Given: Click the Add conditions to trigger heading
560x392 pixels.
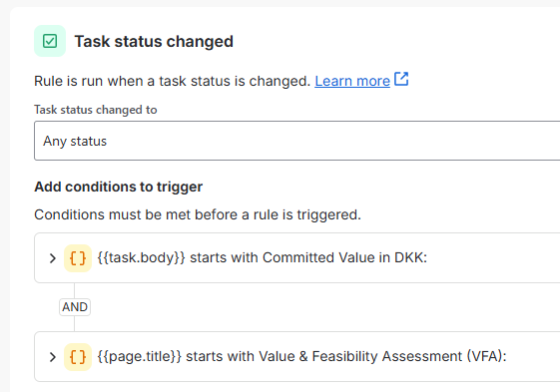Looking at the screenshot, I should pyautogui.click(x=118, y=187).
